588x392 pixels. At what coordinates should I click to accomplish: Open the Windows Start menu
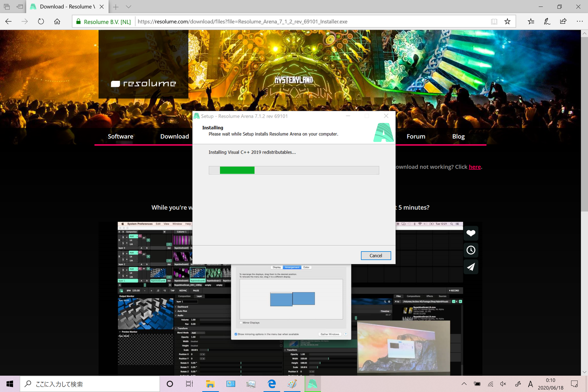tap(10, 384)
